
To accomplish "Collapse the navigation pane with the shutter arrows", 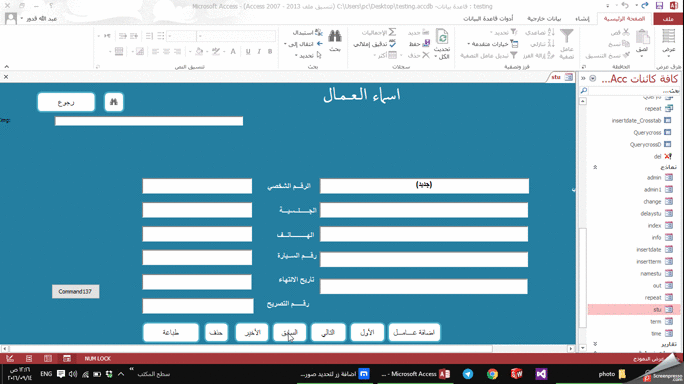I will (583, 79).
